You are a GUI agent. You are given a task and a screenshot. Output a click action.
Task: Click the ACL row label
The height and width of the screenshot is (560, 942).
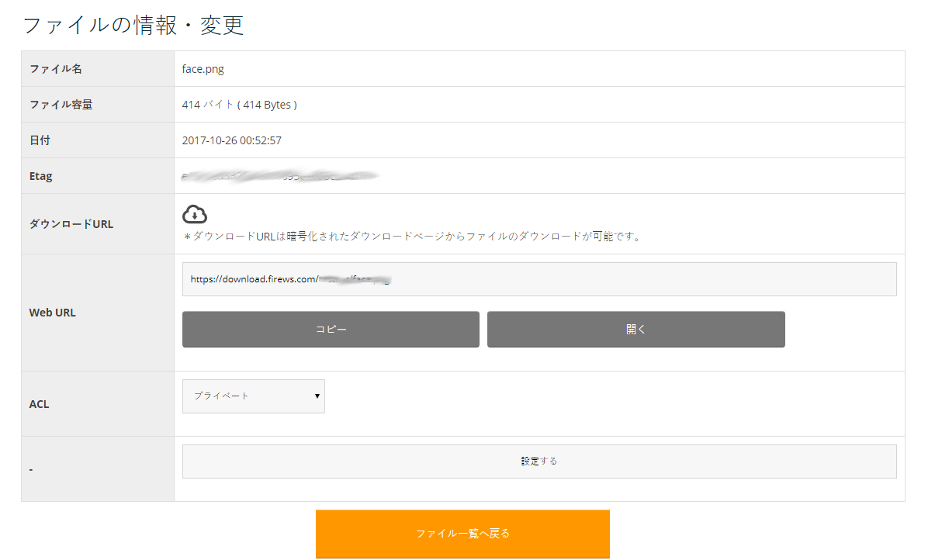pyautogui.click(x=40, y=404)
